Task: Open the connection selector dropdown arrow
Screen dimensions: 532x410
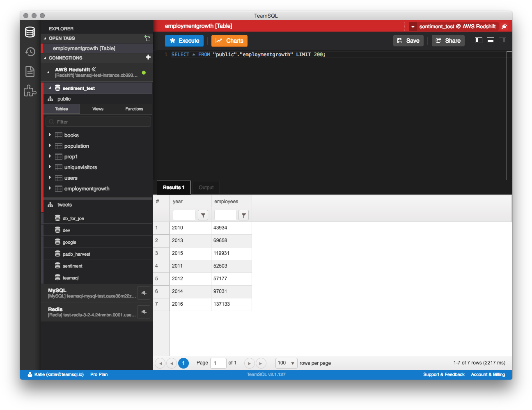Action: 413,27
